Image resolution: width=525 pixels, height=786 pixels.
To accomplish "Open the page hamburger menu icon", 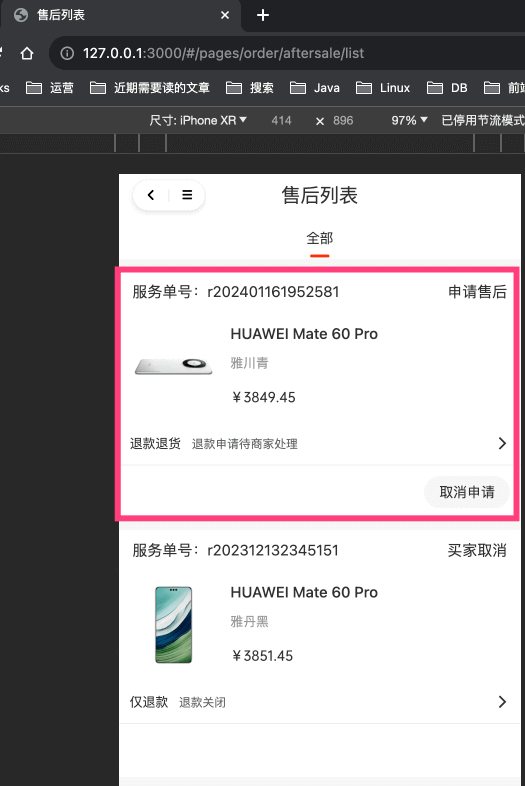I will [187, 195].
